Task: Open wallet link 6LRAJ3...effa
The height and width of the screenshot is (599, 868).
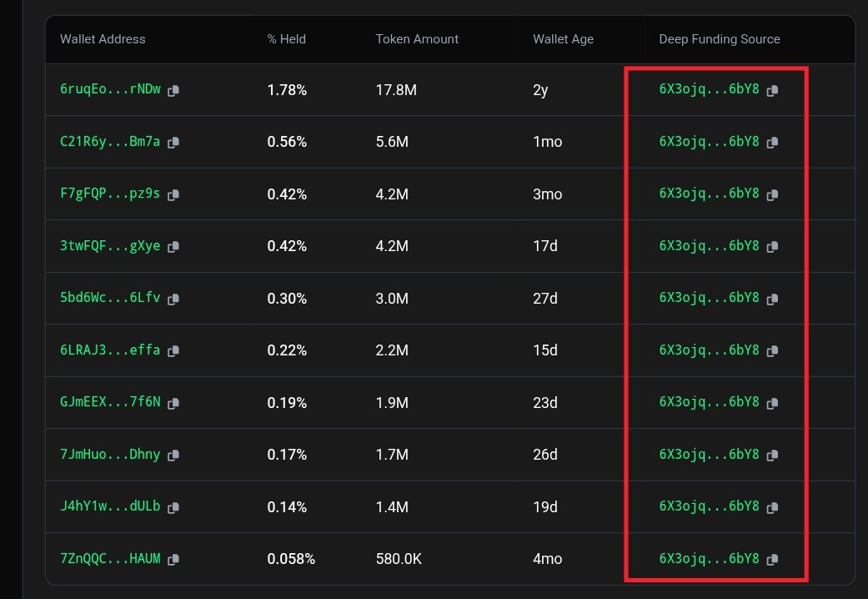Action: pyautogui.click(x=110, y=350)
